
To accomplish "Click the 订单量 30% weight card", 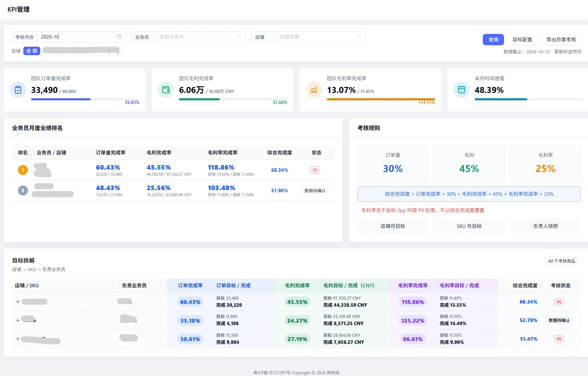I will [393, 164].
